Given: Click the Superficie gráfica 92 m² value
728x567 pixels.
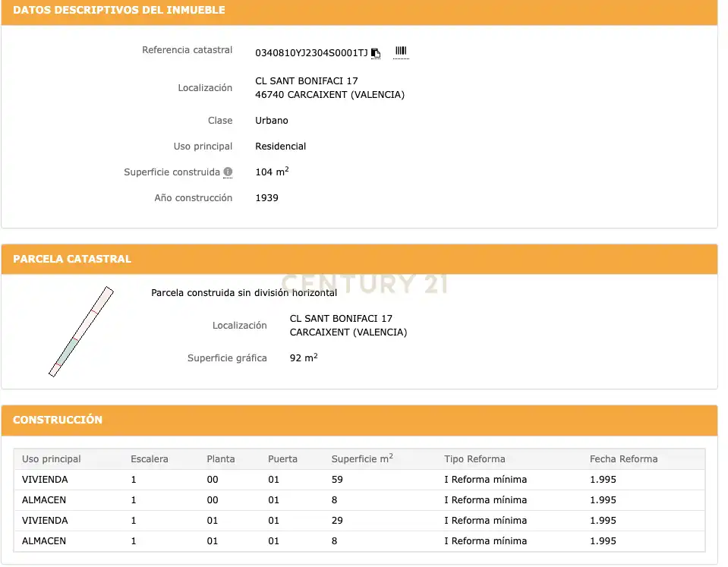Looking at the screenshot, I should click(x=304, y=357).
